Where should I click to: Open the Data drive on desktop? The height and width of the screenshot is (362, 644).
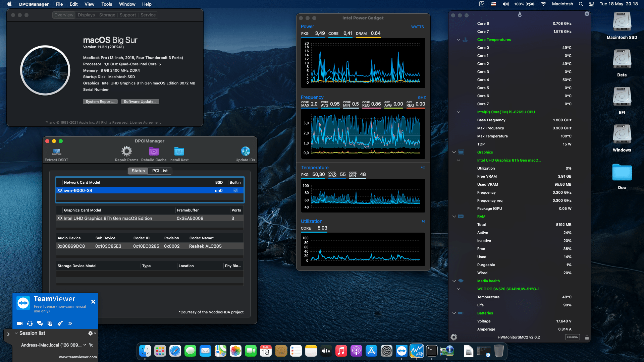pos(622,63)
